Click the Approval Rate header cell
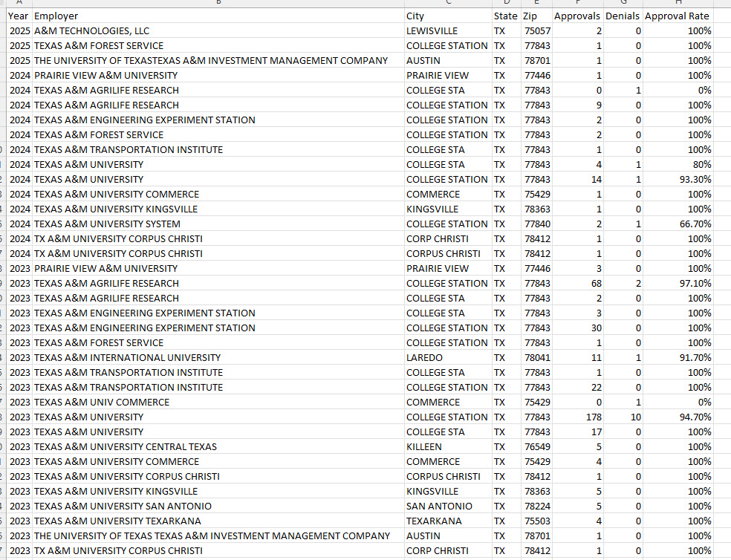Image resolution: width=731 pixels, height=560 pixels. click(x=677, y=16)
